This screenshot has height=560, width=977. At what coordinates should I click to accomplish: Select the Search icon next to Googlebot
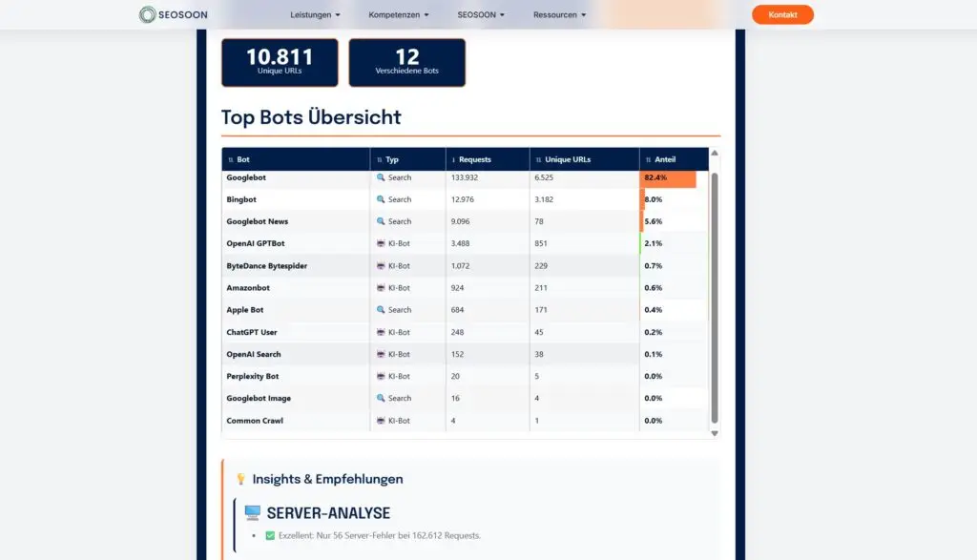coord(381,177)
